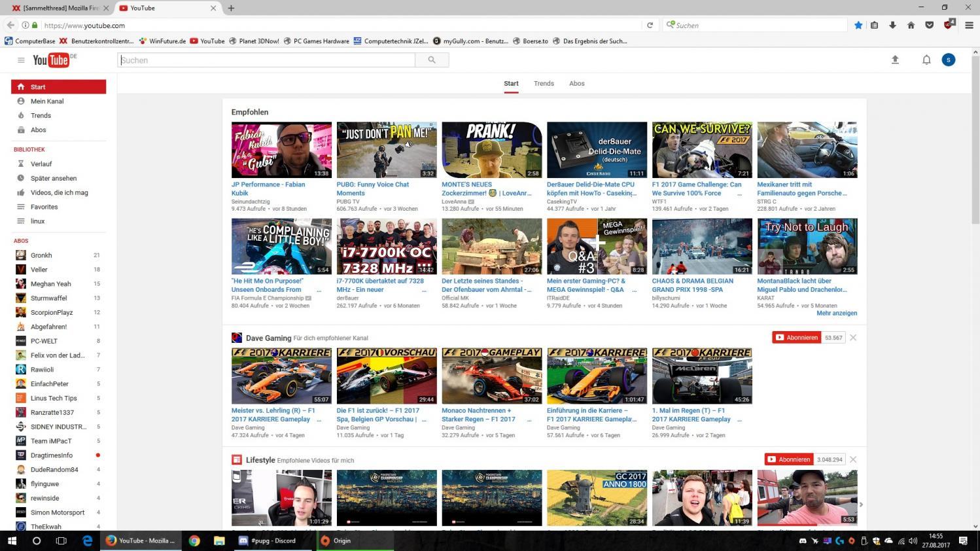Switch to the Trends tab
Viewport: 980px width, 551px height.
click(544, 84)
